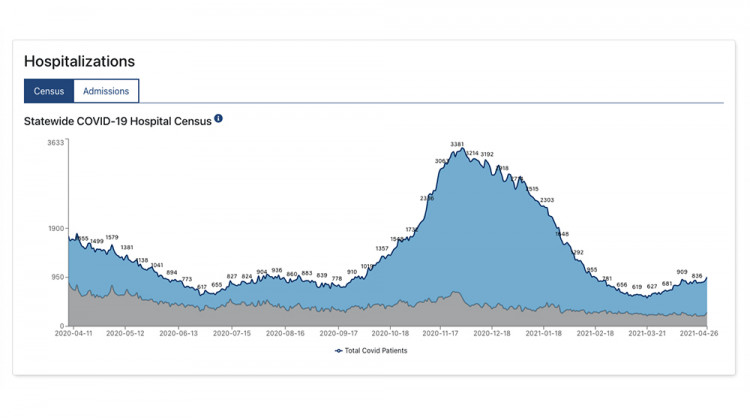Click the 619 data label

637,287
